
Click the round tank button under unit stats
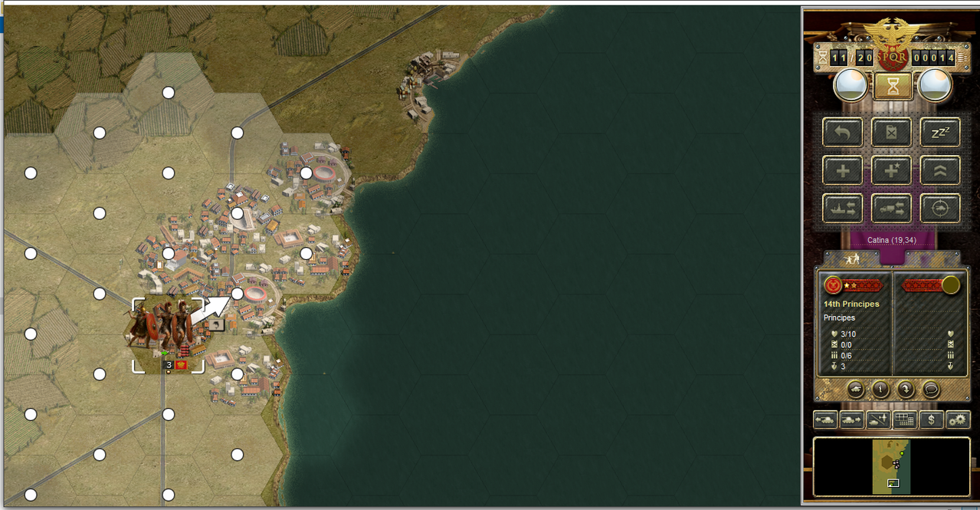pos(856,390)
